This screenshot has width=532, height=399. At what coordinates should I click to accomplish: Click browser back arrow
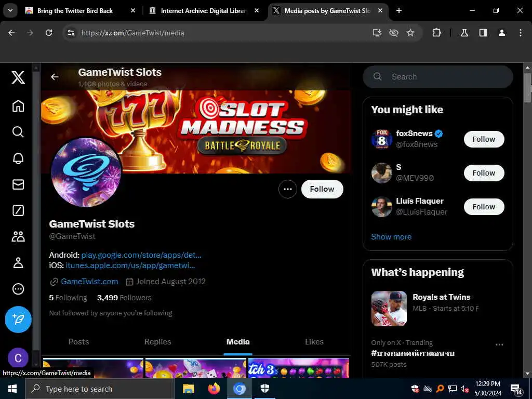point(11,33)
